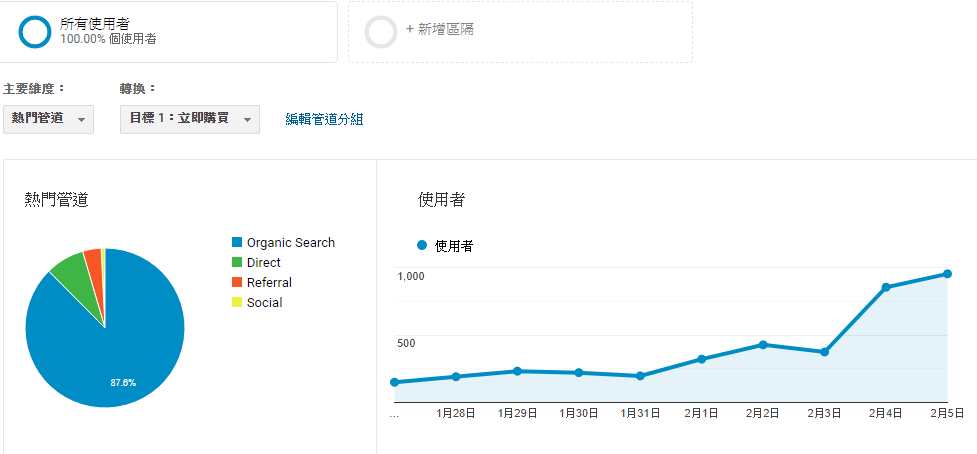
Task: Open the 熱門管道 primary dimension dropdown
Action: tap(48, 119)
